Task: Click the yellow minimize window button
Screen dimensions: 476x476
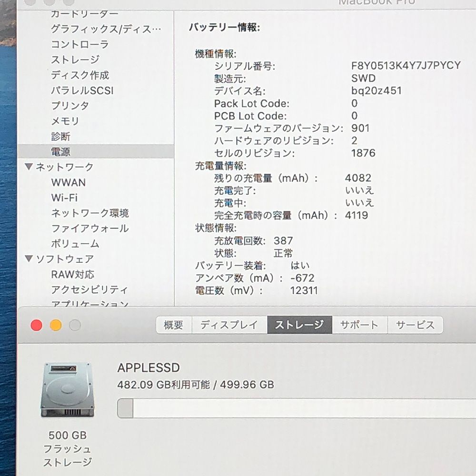Action: click(x=56, y=326)
